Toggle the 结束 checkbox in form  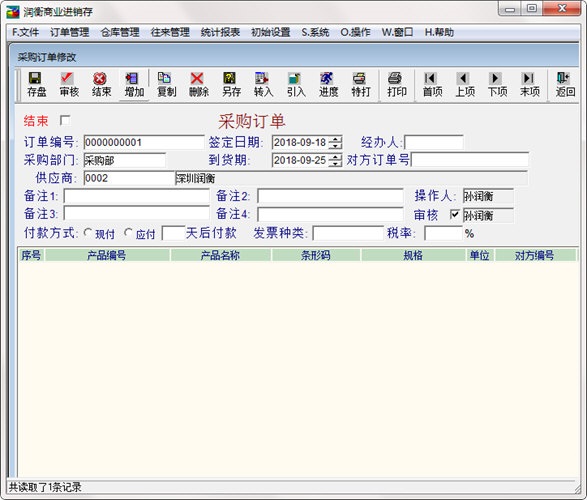65,121
